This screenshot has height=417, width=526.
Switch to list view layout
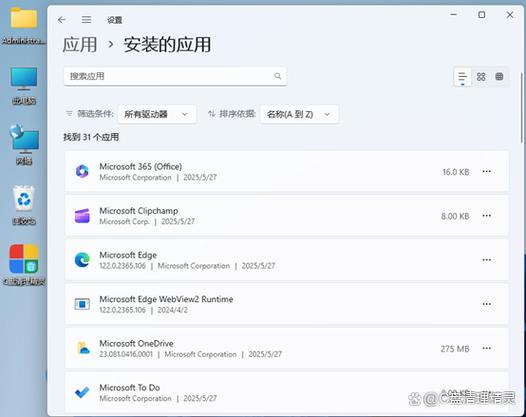tap(463, 76)
